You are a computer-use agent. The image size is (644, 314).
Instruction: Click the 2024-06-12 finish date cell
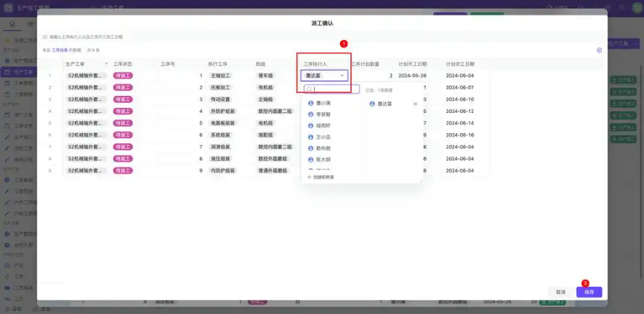pos(460,112)
